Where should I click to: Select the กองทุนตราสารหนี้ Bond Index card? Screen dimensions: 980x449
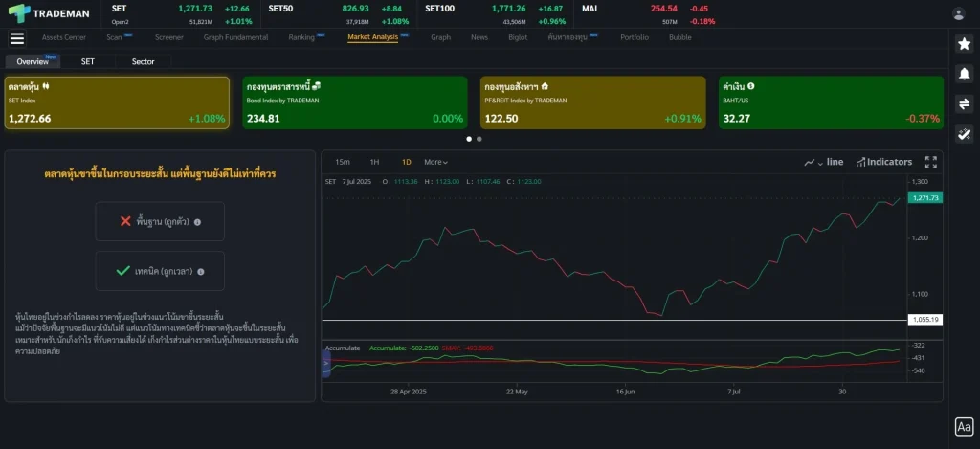[355, 102]
